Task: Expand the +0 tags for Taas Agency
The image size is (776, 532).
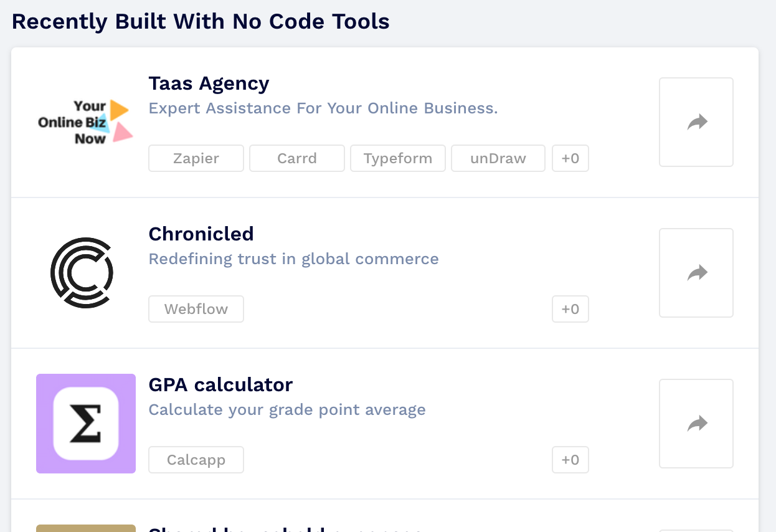Action: click(570, 158)
